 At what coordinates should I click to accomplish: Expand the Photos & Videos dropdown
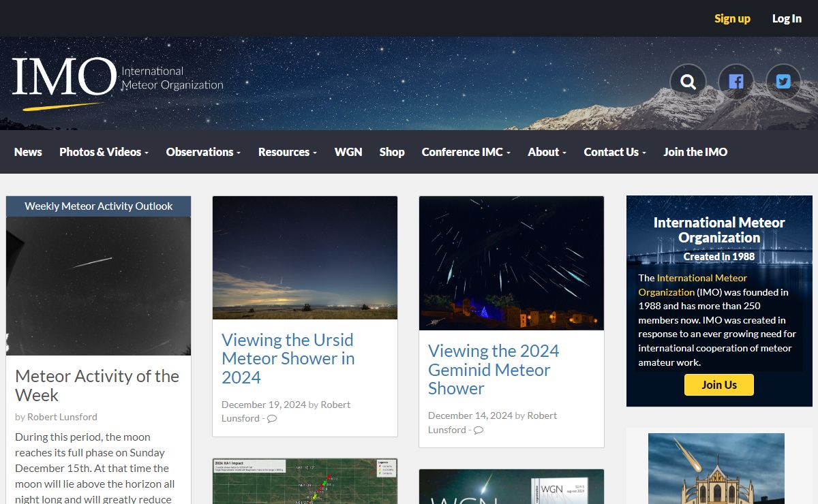pos(104,152)
